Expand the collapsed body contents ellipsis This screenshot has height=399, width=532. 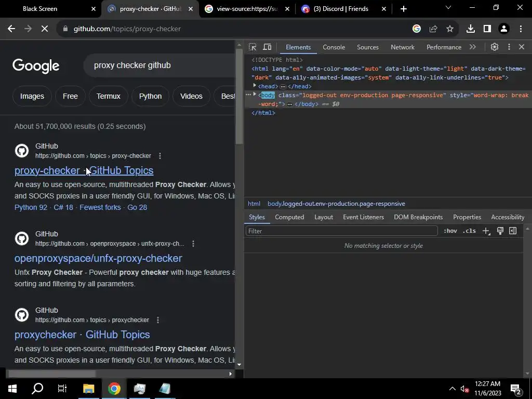coord(289,104)
